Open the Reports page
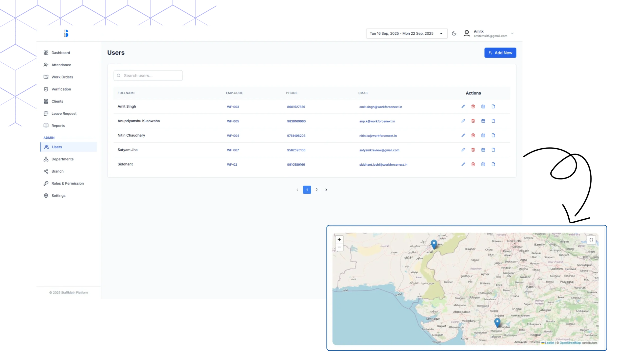Screen dimensions: 634x364 (58, 126)
